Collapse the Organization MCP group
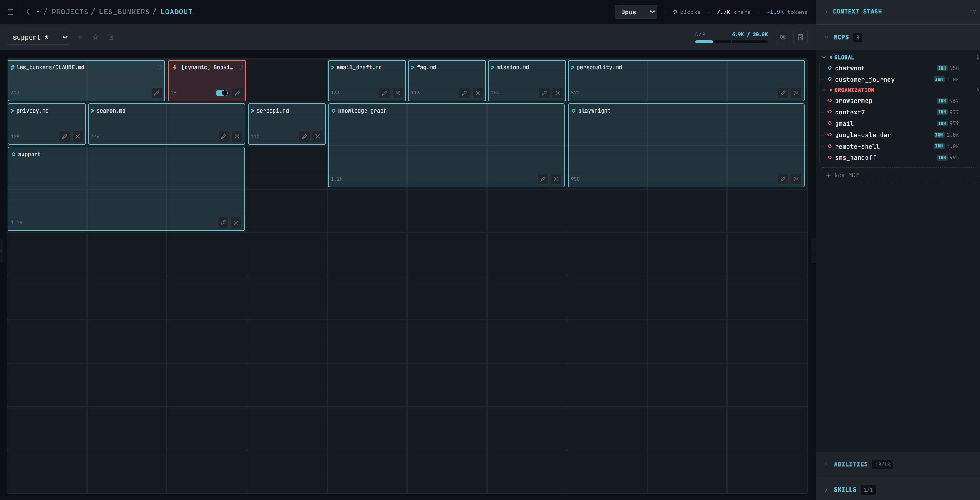 824,90
